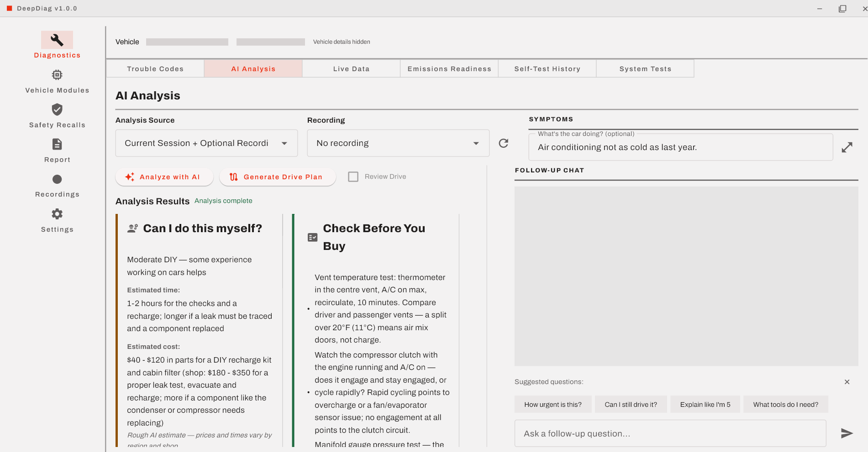
Task: Open the Emissions Readiness tab
Action: tap(449, 69)
